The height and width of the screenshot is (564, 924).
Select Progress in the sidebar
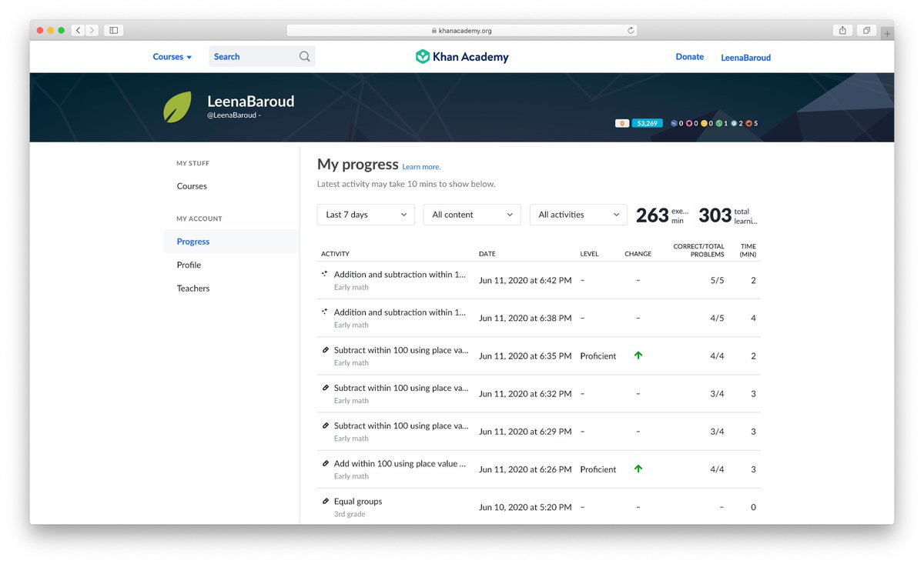pyautogui.click(x=193, y=242)
